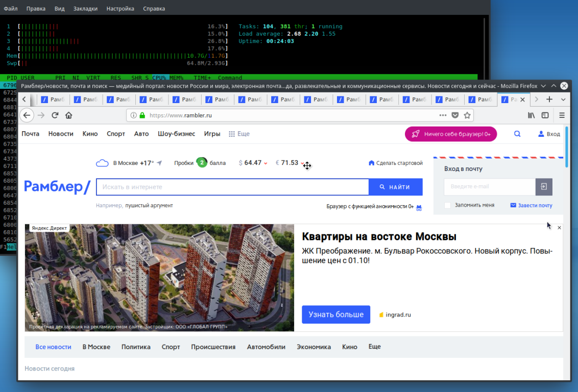Open the Firefox hamburger menu
Image resolution: width=578 pixels, height=392 pixels.
562,115
